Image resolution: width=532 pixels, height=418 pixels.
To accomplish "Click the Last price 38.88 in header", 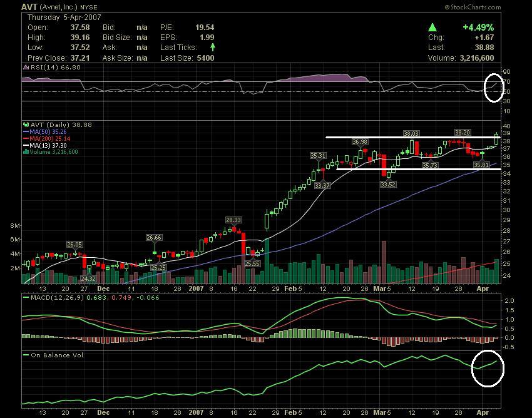I will point(484,48).
